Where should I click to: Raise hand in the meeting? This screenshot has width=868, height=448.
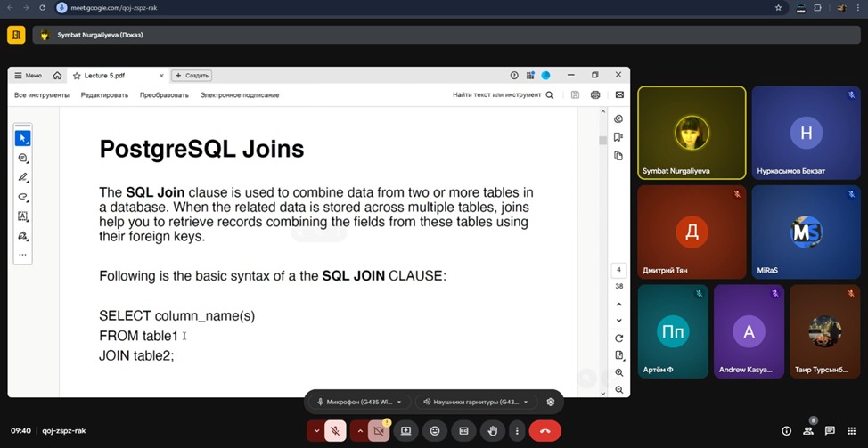coord(492,431)
